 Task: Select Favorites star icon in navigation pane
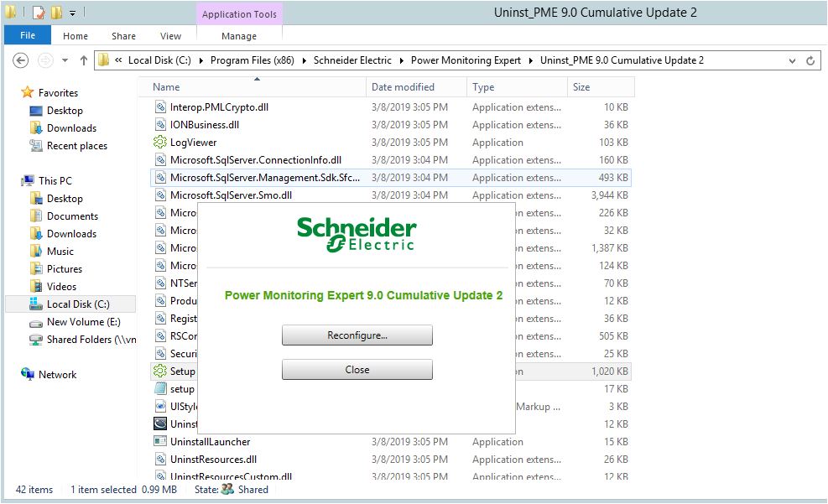(28, 92)
